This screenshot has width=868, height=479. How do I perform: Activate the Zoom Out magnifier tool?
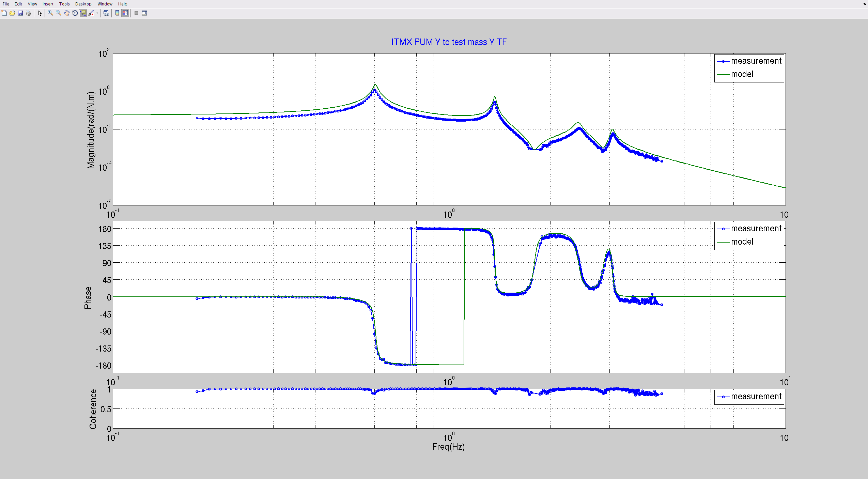pyautogui.click(x=59, y=13)
